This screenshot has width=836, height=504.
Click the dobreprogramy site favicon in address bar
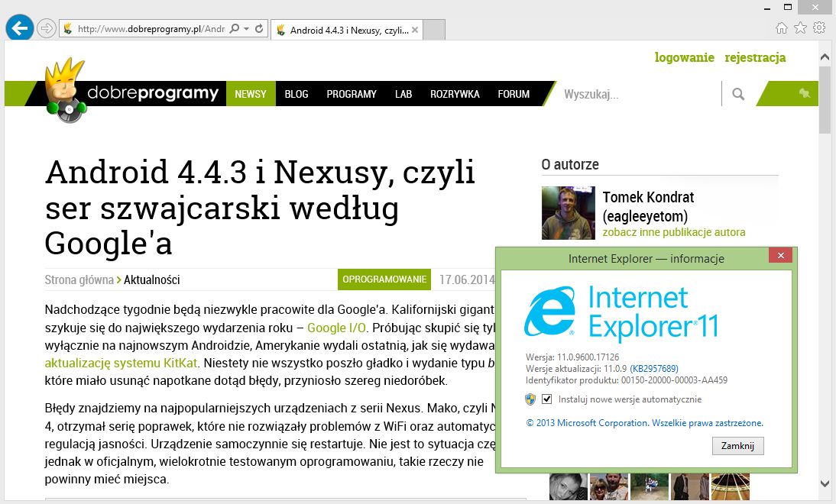(x=68, y=29)
